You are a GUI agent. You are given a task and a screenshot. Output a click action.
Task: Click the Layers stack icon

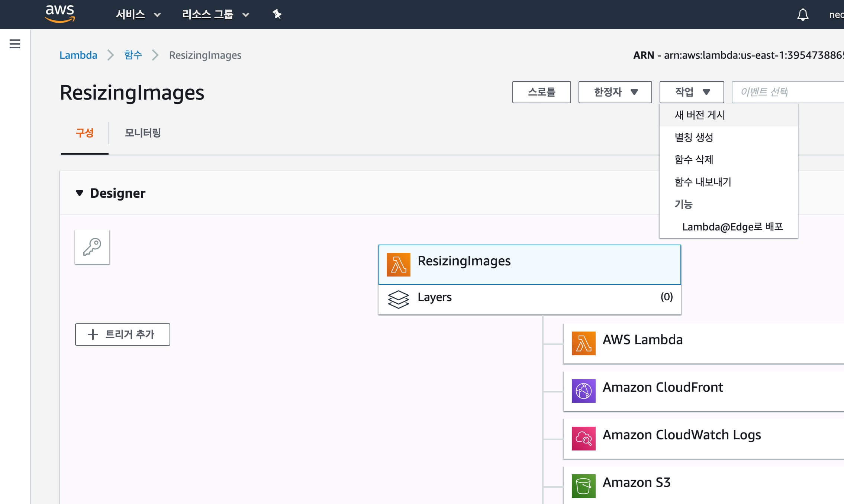(398, 300)
